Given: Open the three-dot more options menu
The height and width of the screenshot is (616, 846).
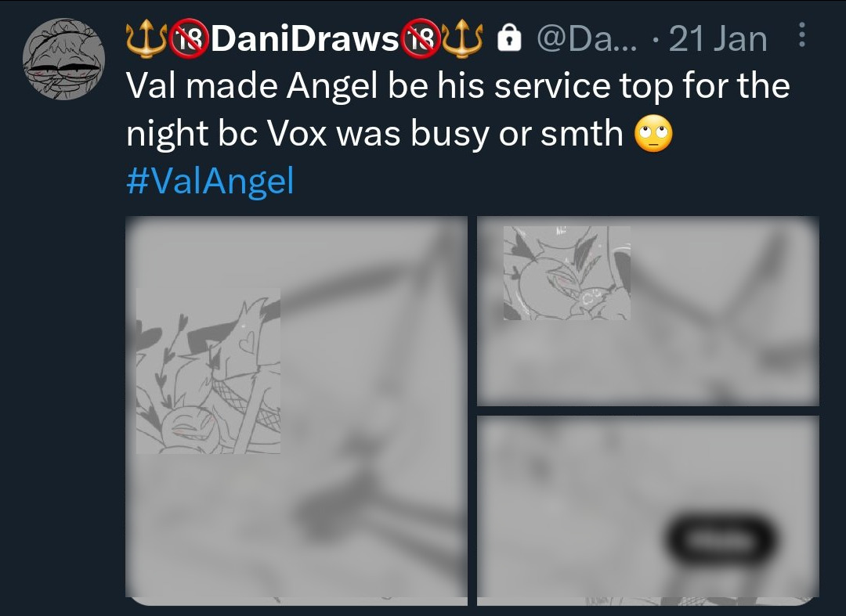Looking at the screenshot, I should pos(802,35).
